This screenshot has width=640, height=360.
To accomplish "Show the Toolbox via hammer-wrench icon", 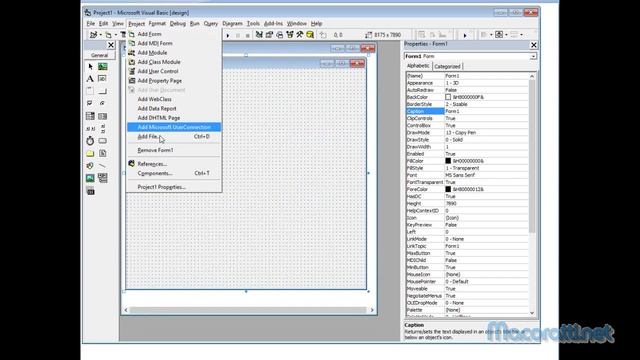I will [x=300, y=35].
